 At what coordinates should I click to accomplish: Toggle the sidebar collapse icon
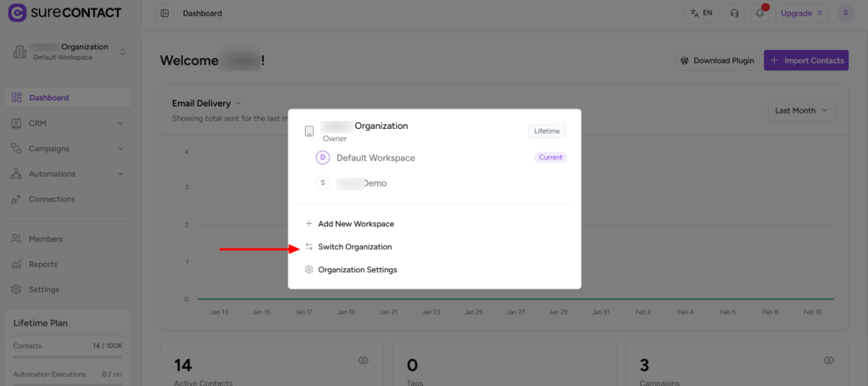coord(164,14)
